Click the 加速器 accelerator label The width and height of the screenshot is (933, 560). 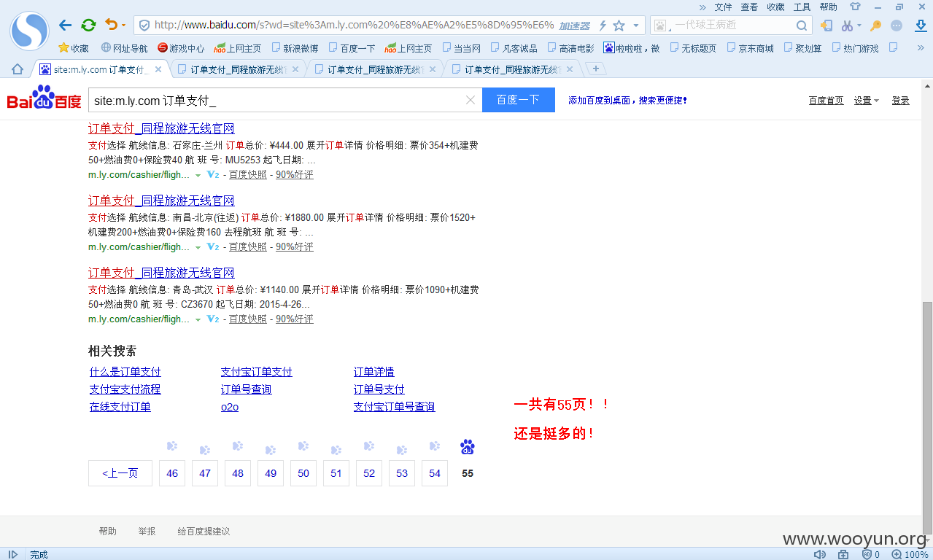coord(574,26)
